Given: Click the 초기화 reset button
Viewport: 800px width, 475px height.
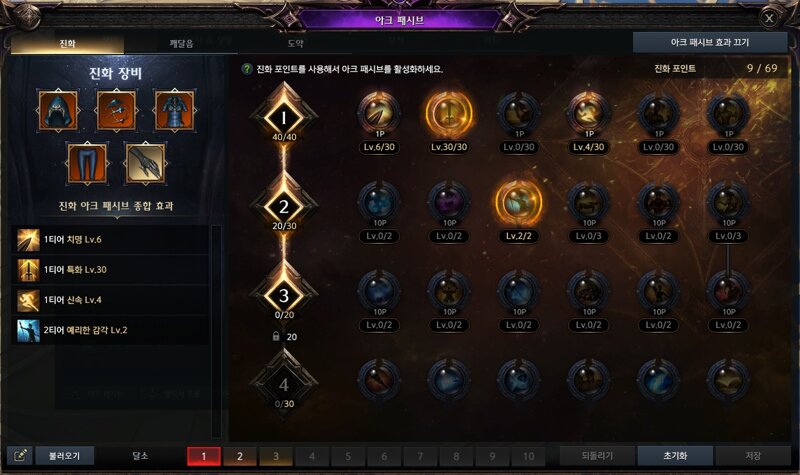Looking at the screenshot, I should (676, 456).
